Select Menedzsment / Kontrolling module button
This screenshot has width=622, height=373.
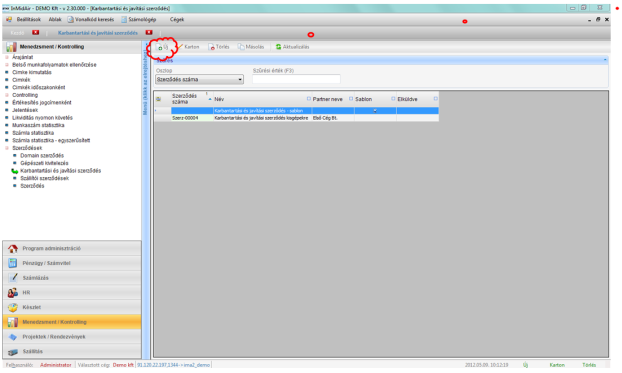pyautogui.click(x=72, y=322)
